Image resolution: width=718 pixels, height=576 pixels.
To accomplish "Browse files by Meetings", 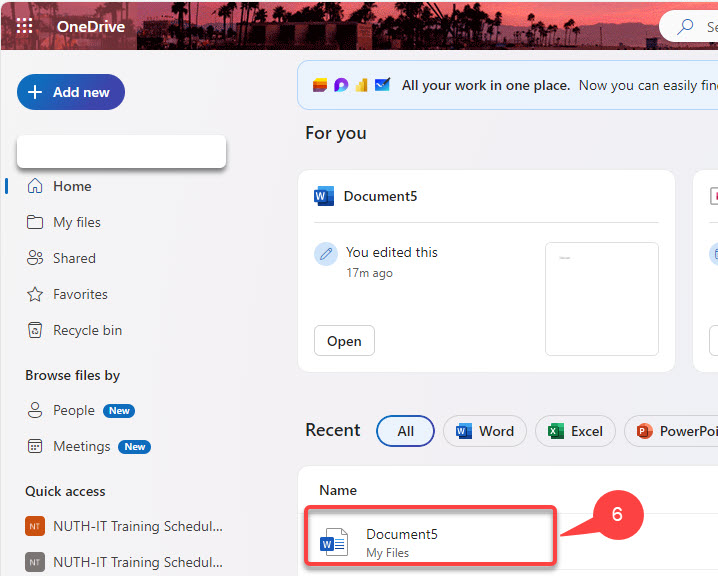I will coord(82,446).
